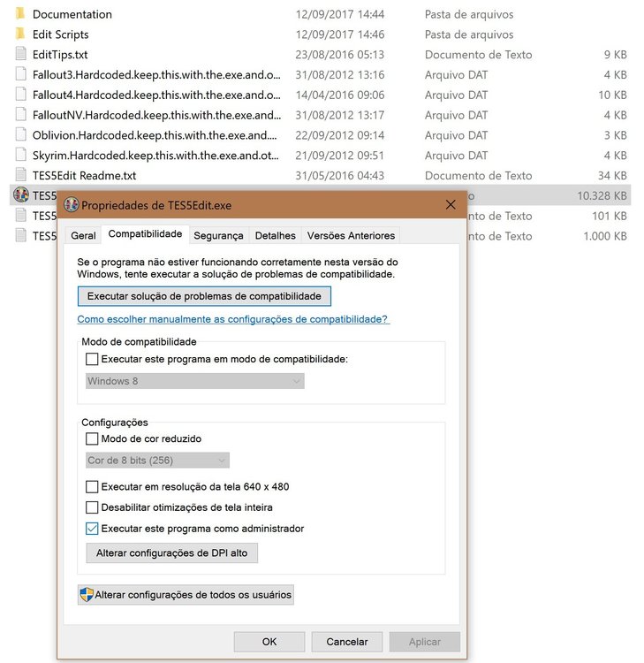
Task: Select the EditTips.txt file icon
Action: [x=20, y=54]
